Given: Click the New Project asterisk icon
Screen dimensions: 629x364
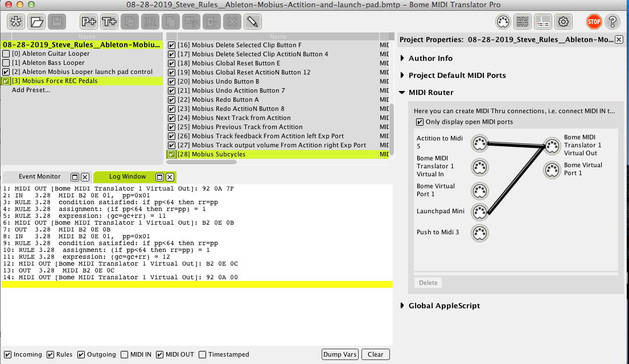Looking at the screenshot, I should (15, 22).
